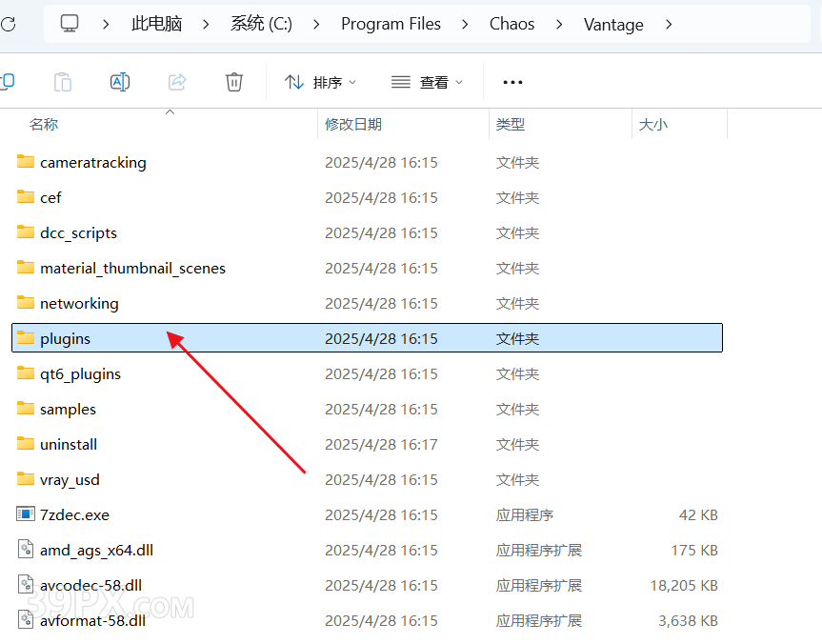This screenshot has width=822, height=644.
Task: Select the amd_ags_x64.dll file icon
Action: tap(26, 549)
